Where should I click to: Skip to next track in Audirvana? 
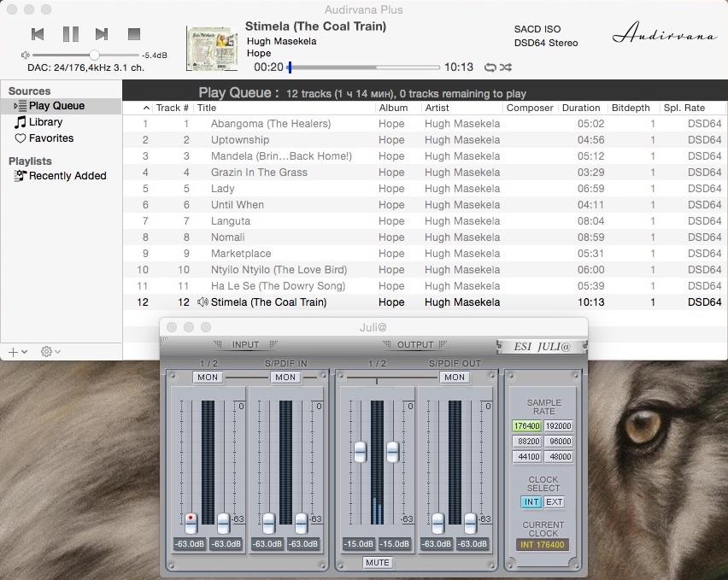pyautogui.click(x=102, y=34)
